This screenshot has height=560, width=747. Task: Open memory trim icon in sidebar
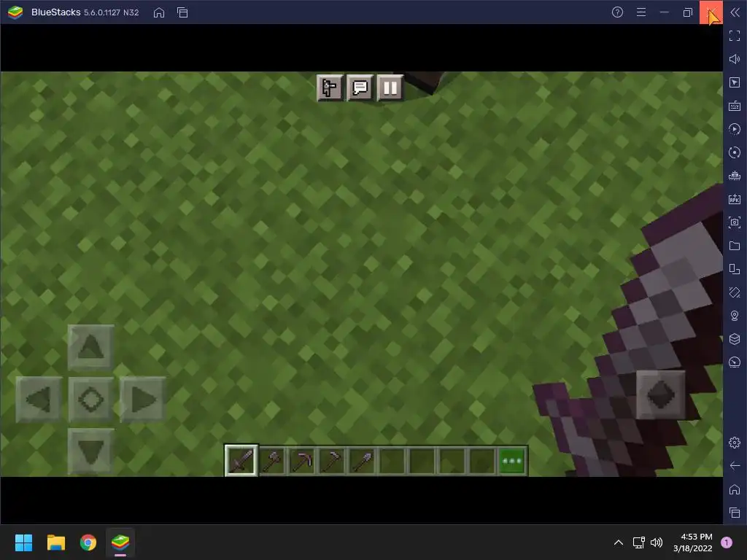[735, 176]
